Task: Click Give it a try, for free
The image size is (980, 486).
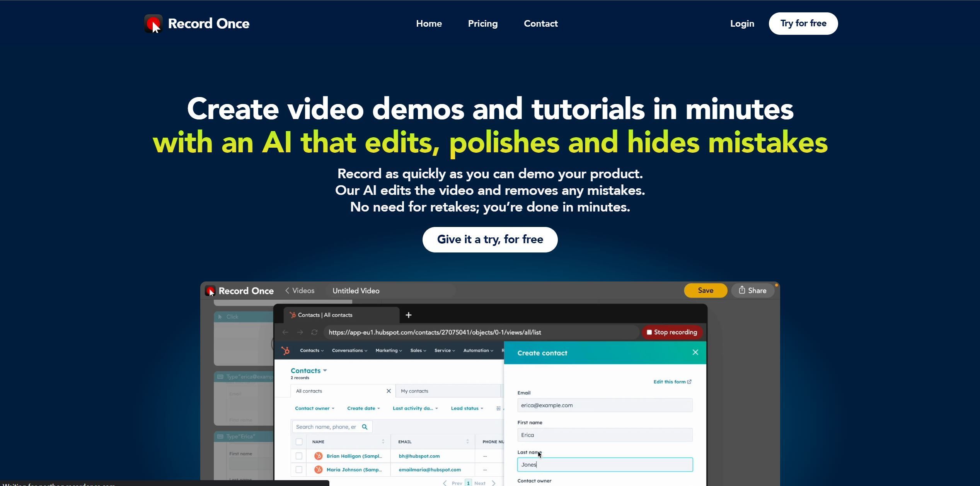Action: coord(490,240)
